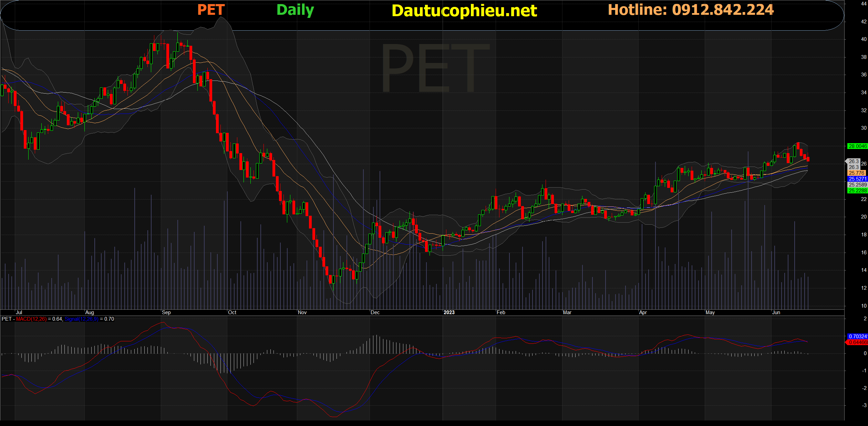Open the Dautucophieu.net link
868x426 pixels.
pos(464,11)
